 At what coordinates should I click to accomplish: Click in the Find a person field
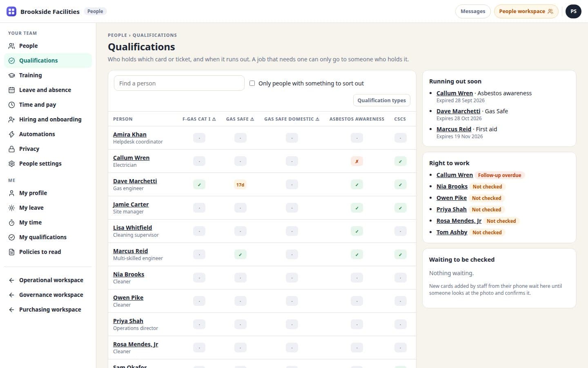point(179,83)
